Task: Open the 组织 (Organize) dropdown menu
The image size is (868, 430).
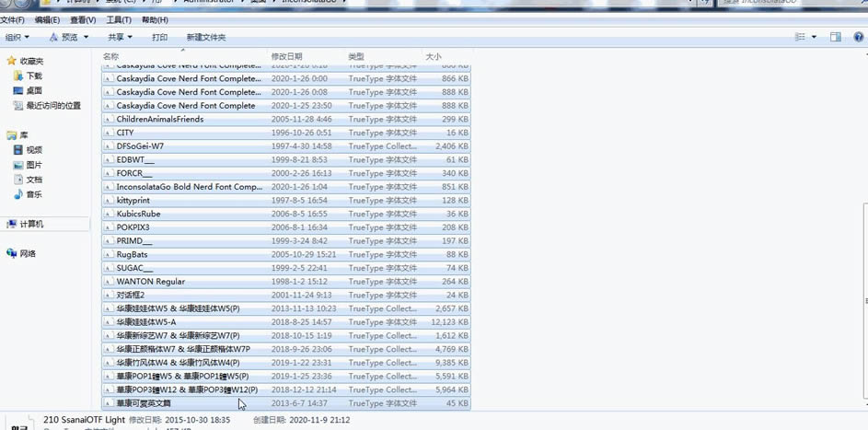Action: [17, 37]
